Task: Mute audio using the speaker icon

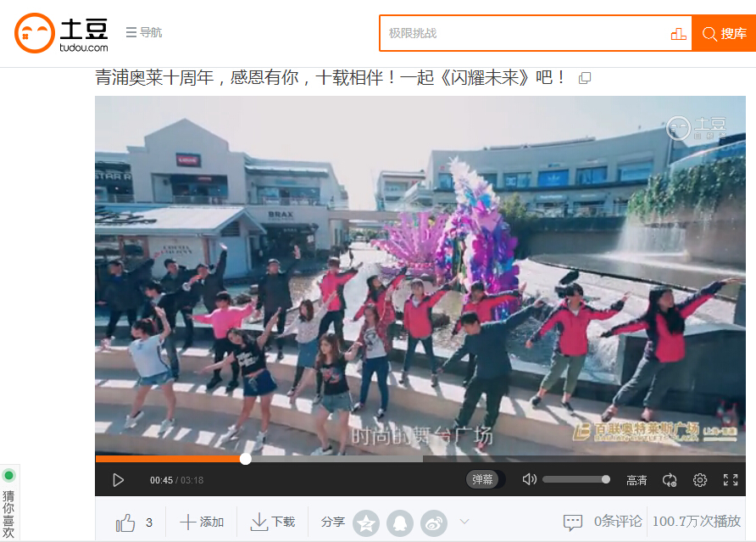Action: [x=529, y=479]
